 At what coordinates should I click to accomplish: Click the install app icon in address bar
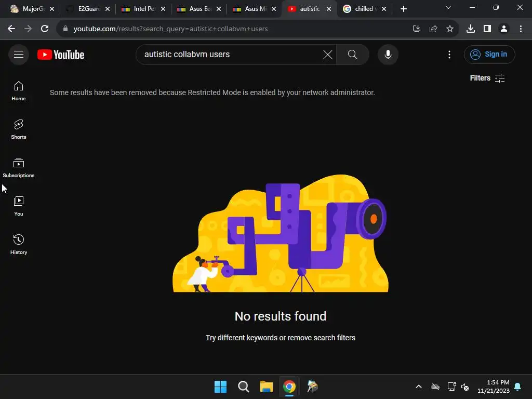click(416, 29)
